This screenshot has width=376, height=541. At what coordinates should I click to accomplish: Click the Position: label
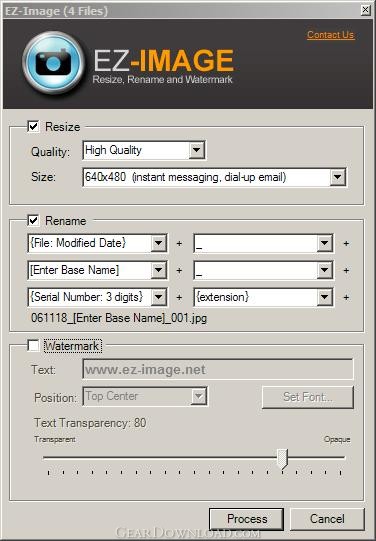point(55,398)
